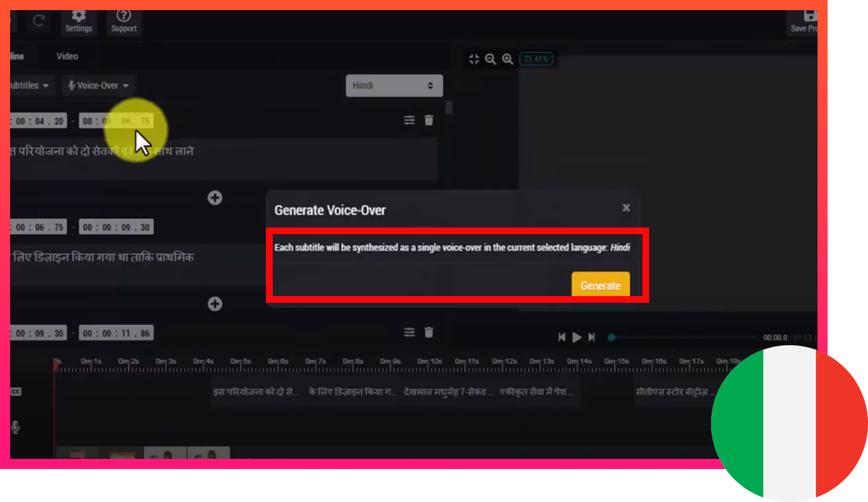The width and height of the screenshot is (868, 502).
Task: Select timeline clip 'देखभाल मधुमेह 7-सेकंड'
Action: point(448,392)
